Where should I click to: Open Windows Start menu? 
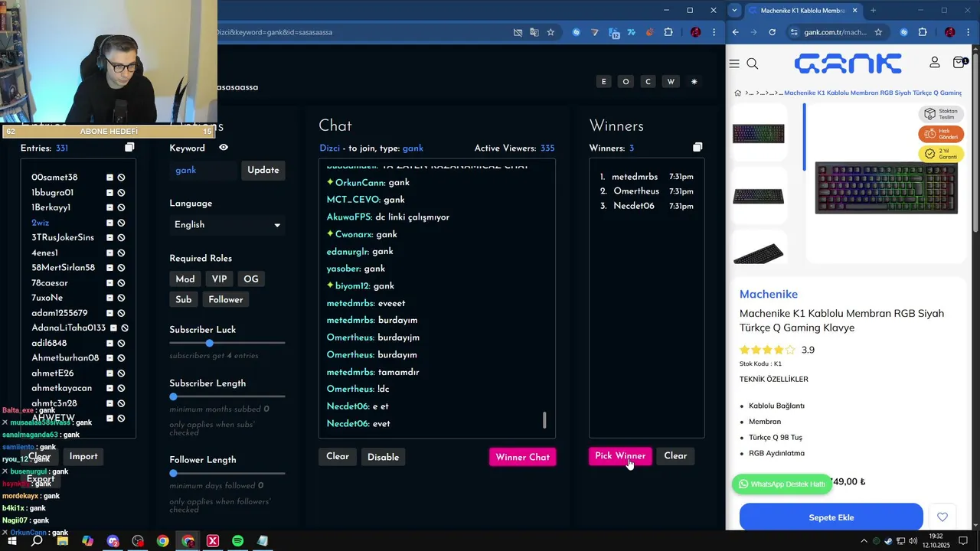pyautogui.click(x=12, y=541)
